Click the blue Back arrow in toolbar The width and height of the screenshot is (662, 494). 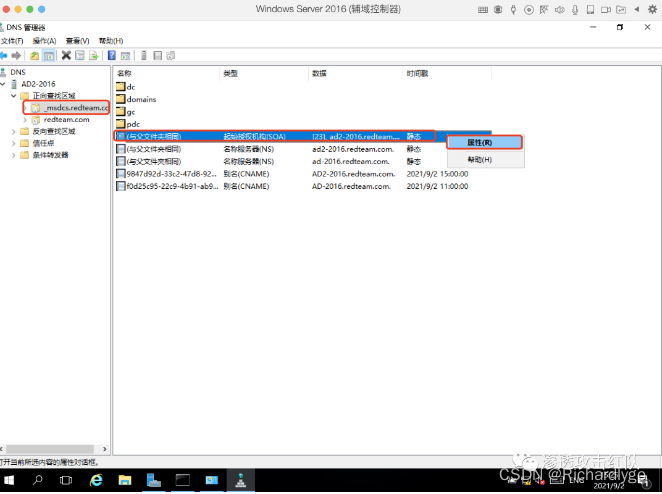(4, 55)
